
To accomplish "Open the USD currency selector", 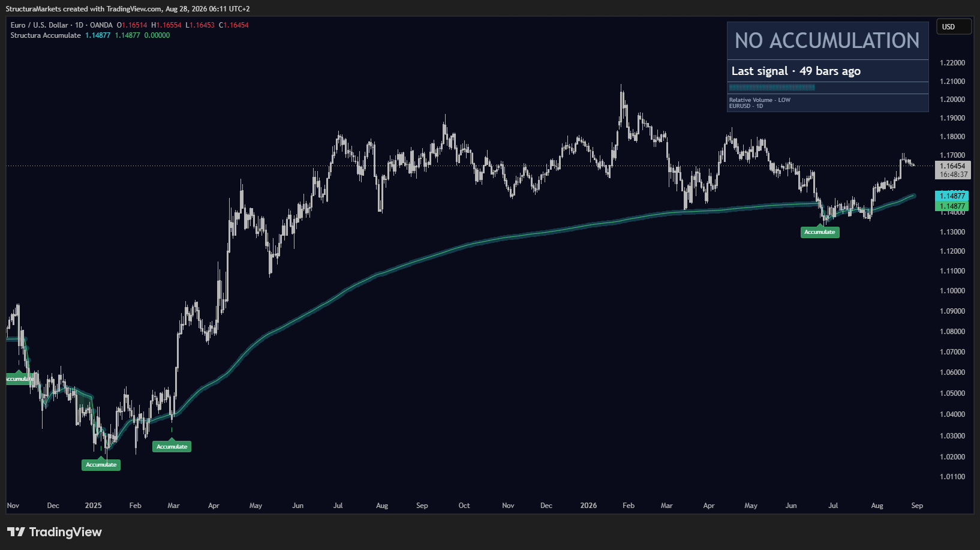I will click(x=954, y=26).
